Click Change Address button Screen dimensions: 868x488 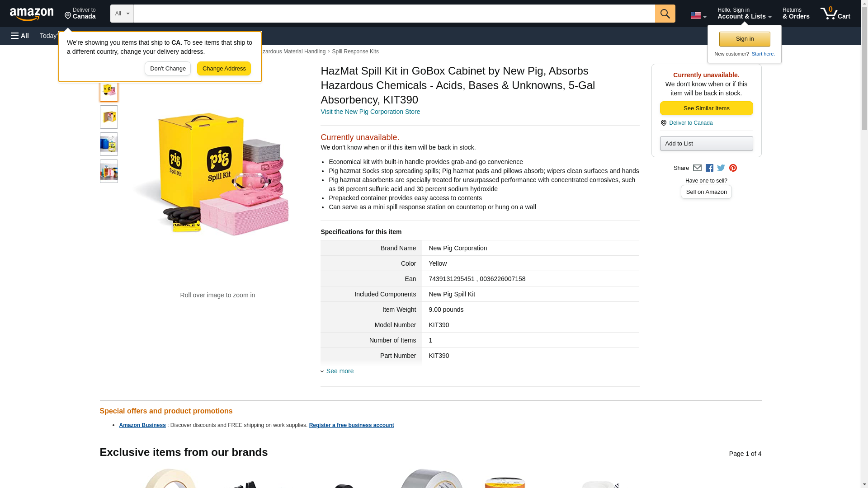point(224,69)
